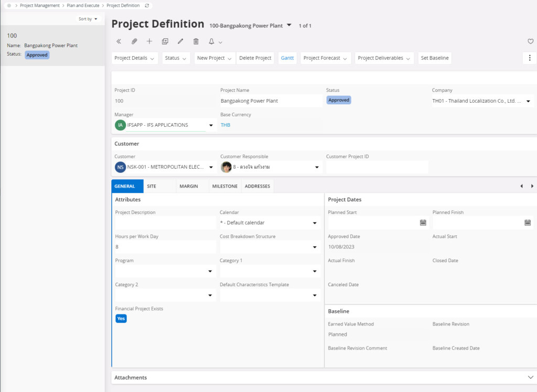Click the attachments paperclip icon

(134, 41)
